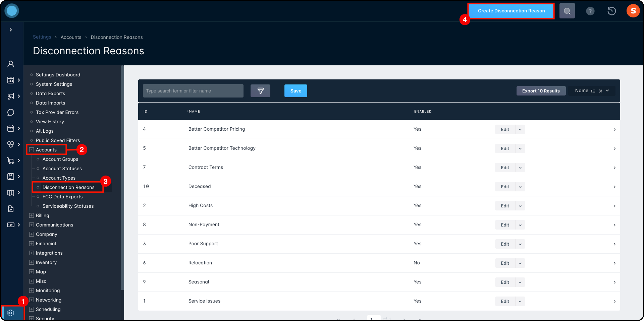This screenshot has height=321, width=644.
Task: Open the user avatar S menu
Action: click(633, 11)
